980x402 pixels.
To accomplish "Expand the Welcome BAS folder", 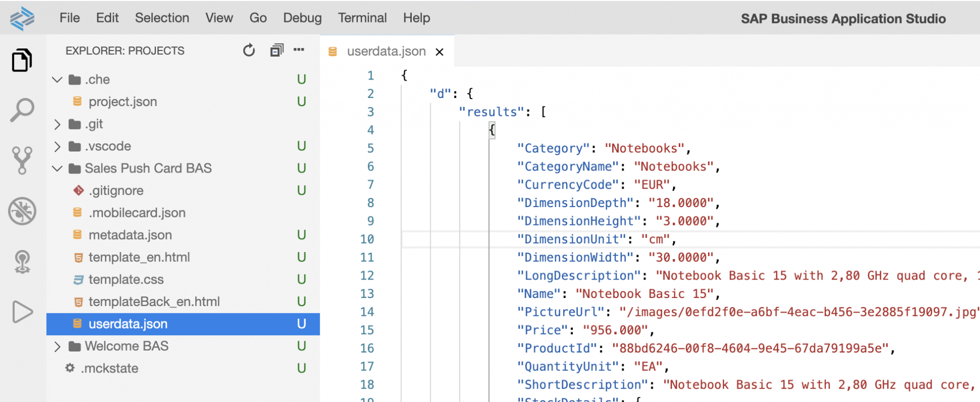I will (x=57, y=346).
